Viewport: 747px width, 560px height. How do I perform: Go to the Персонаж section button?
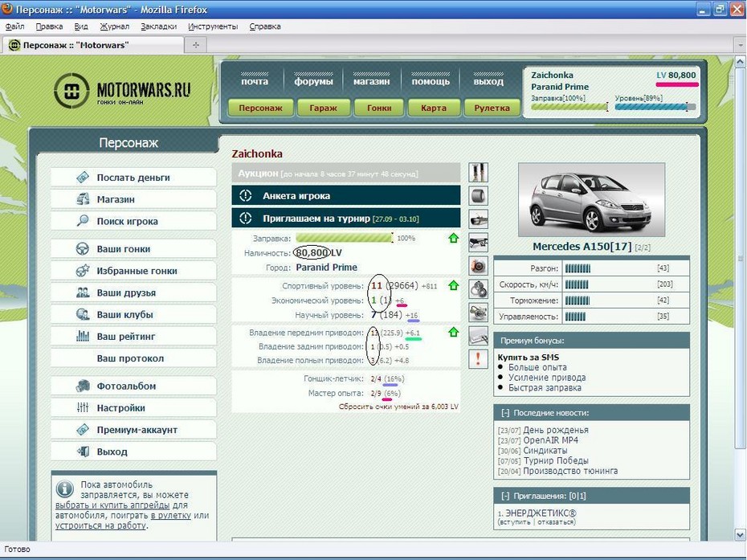click(260, 108)
